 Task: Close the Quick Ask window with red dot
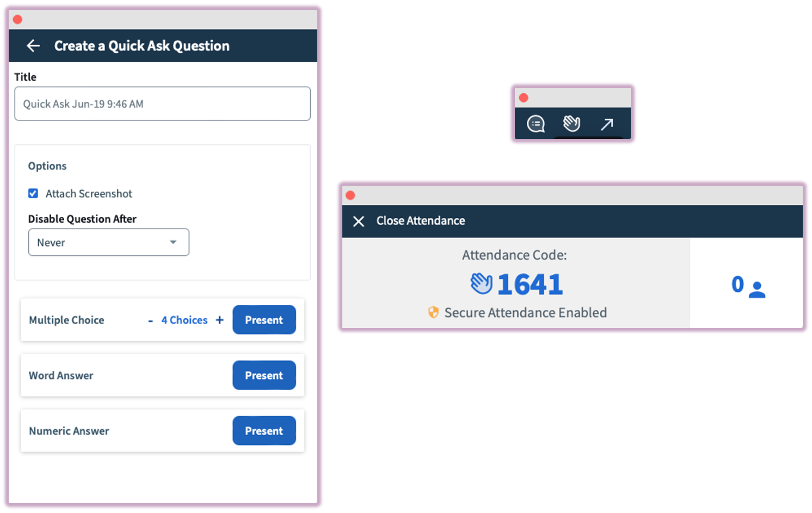(17, 20)
